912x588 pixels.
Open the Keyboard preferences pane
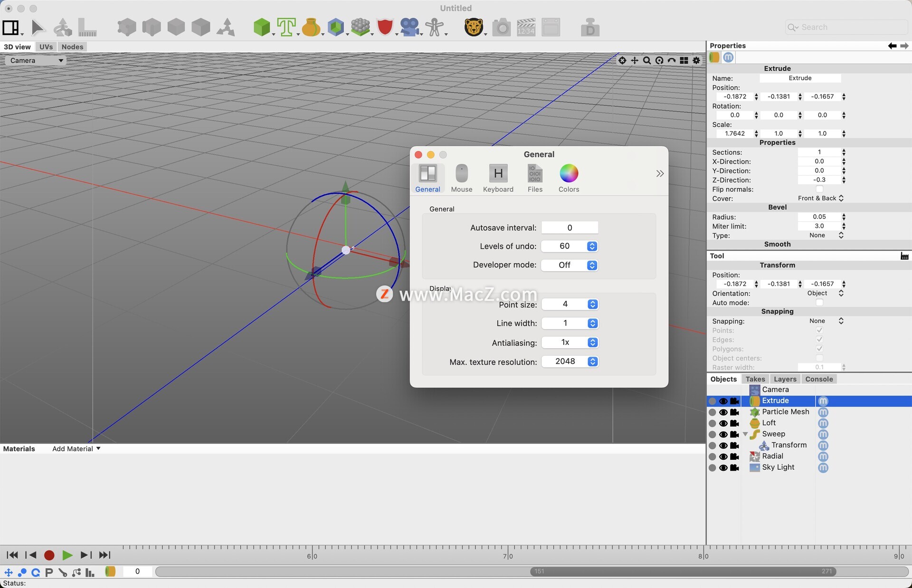498,179
